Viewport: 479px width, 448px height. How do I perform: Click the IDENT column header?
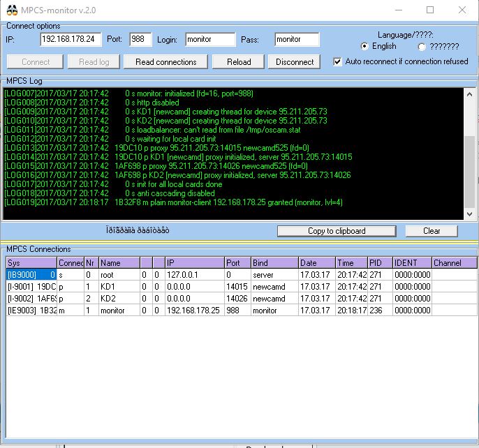pos(412,262)
